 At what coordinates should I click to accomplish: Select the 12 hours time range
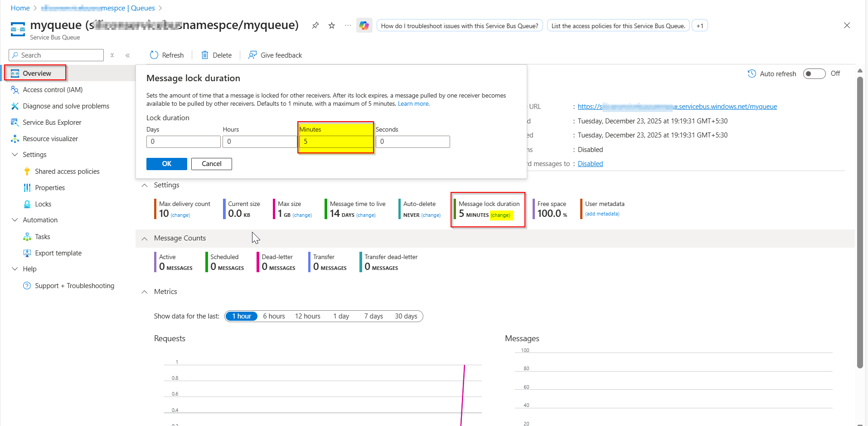click(x=308, y=316)
